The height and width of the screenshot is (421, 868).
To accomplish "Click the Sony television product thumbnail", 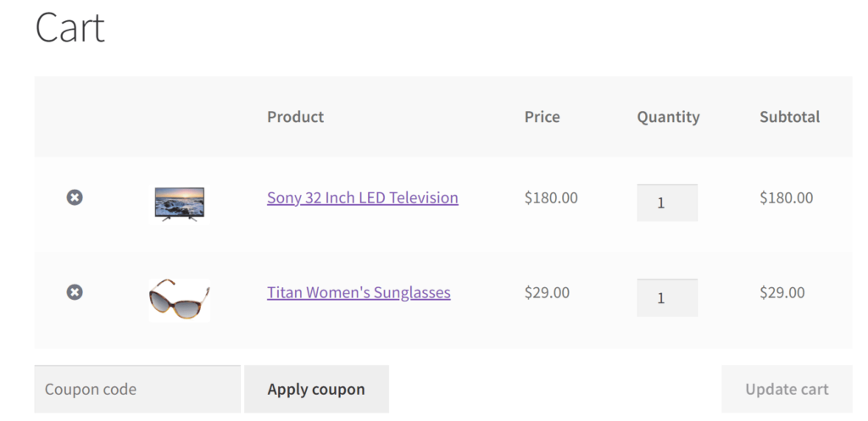I will (180, 204).
